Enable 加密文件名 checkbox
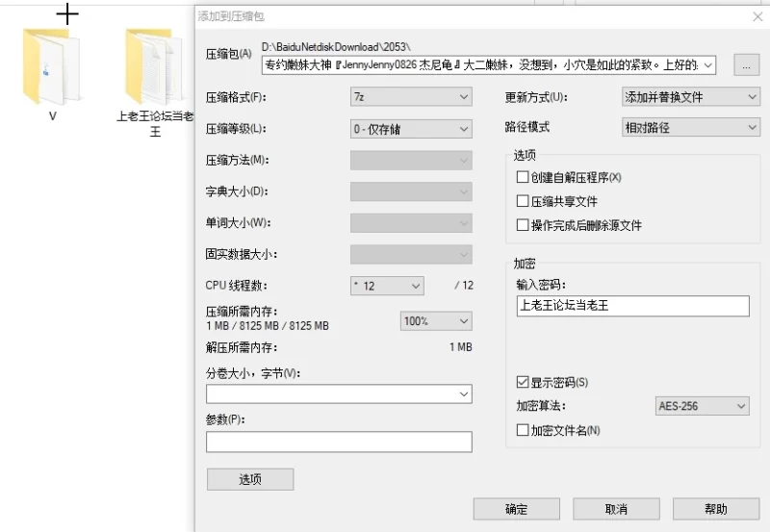The image size is (770, 532). (x=523, y=431)
